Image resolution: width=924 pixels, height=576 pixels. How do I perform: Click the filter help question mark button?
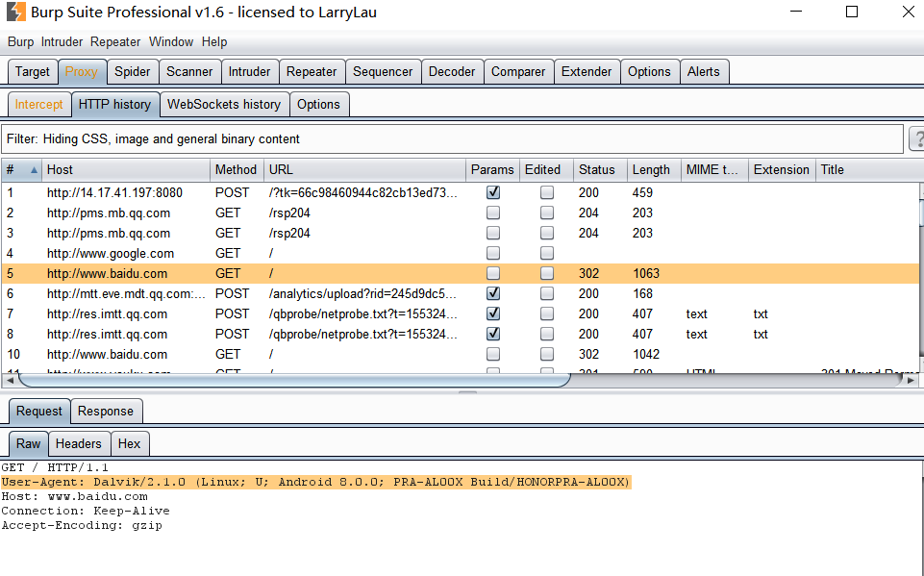point(917,139)
